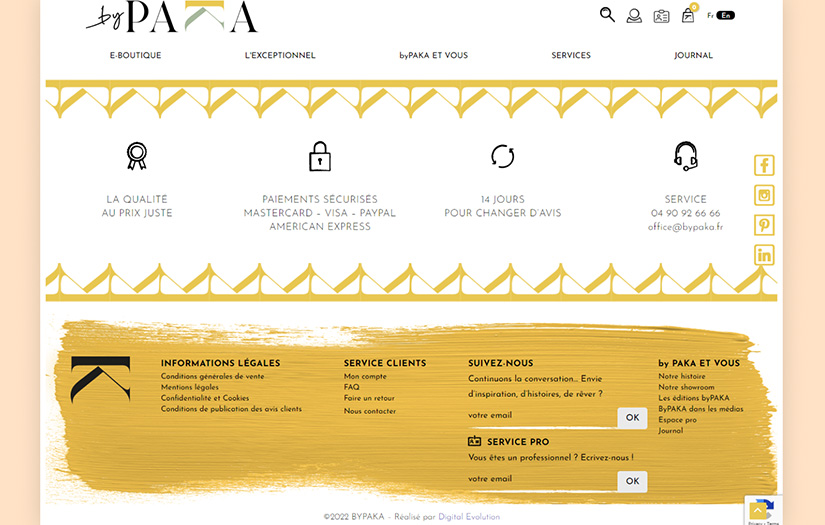This screenshot has width=825, height=525.
Task: Click the secure payment padlock icon
Action: tap(320, 156)
